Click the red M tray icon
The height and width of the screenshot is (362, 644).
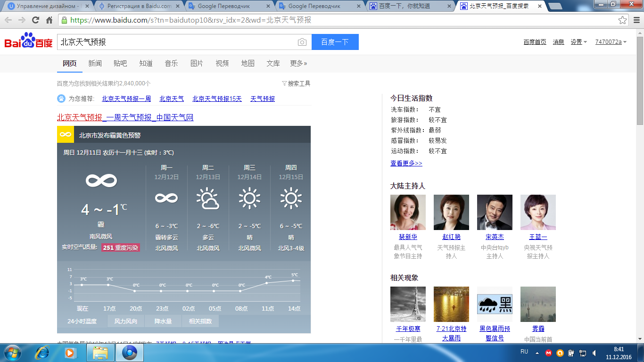[x=548, y=353]
